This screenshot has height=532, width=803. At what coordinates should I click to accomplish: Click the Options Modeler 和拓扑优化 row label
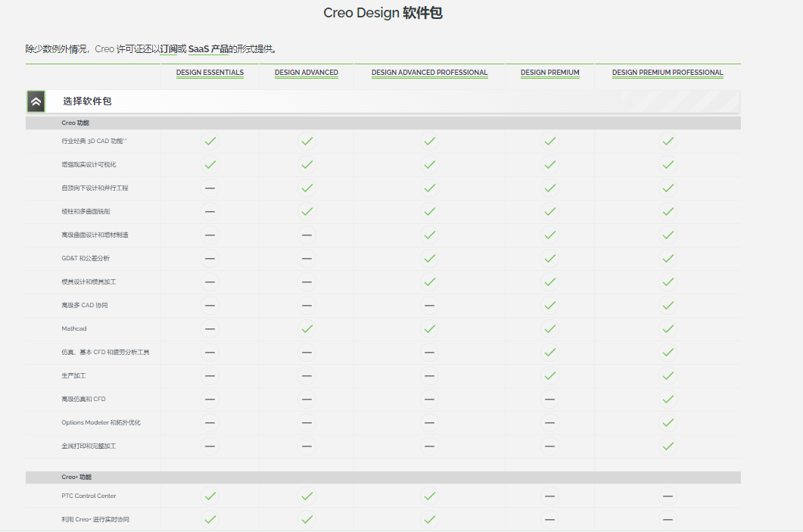coord(101,423)
